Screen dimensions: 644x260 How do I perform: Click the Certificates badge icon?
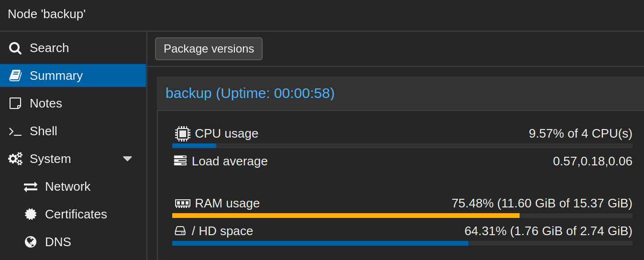pyautogui.click(x=31, y=214)
